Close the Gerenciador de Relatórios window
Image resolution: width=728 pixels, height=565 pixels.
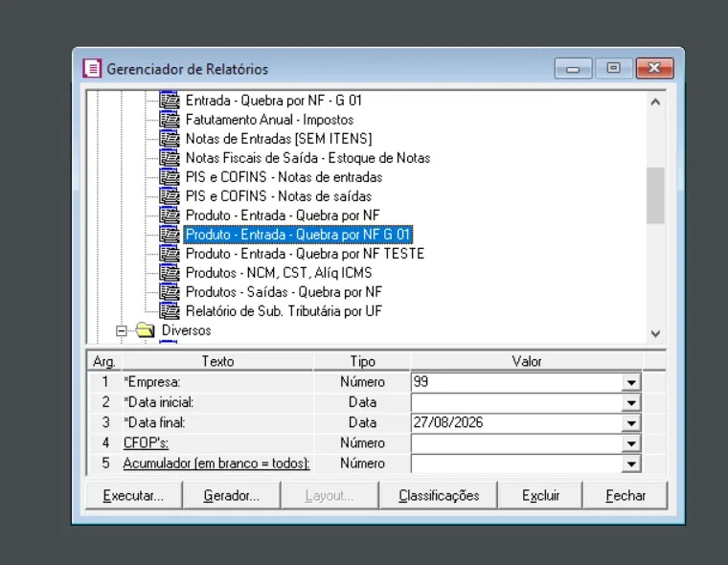(654, 68)
